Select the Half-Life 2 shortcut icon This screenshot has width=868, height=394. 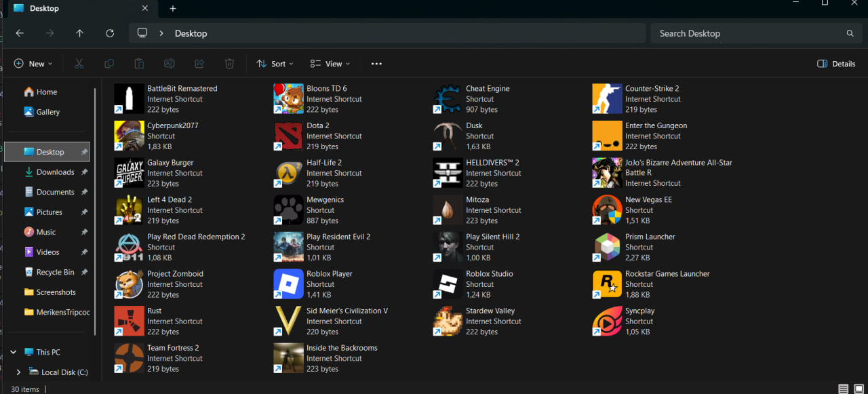point(288,173)
